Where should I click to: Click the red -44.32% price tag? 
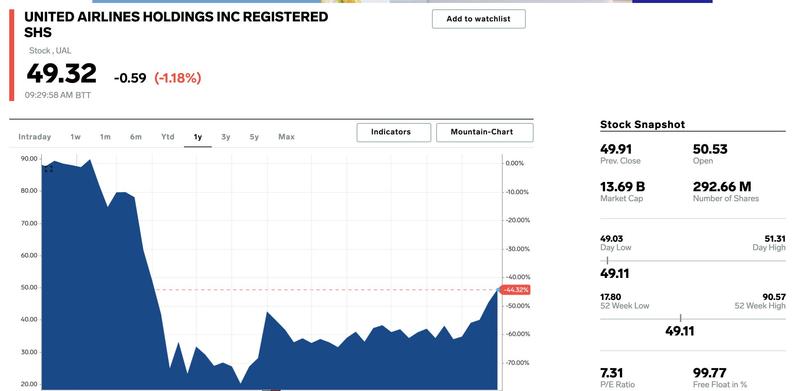[516, 290]
